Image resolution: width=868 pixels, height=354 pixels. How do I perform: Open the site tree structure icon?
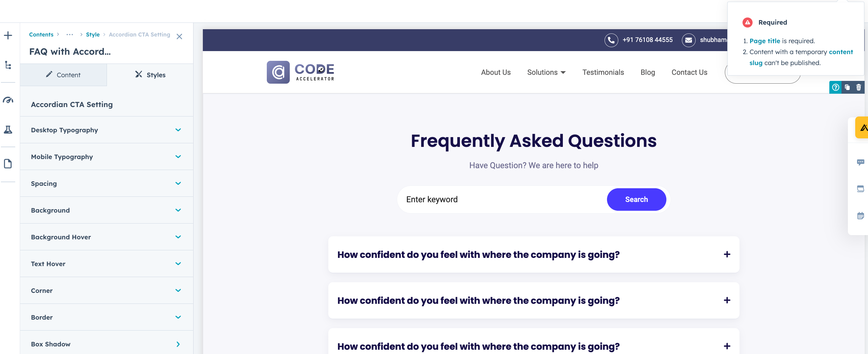(8, 65)
